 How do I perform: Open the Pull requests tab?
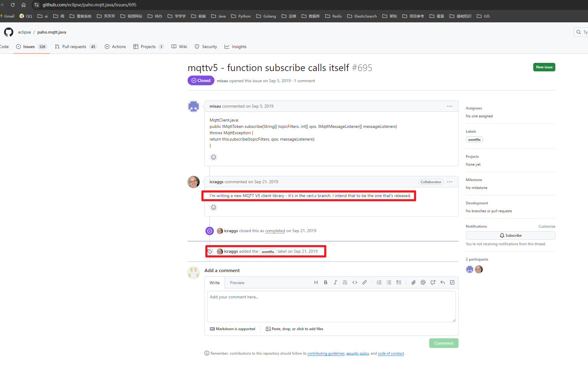click(x=74, y=47)
